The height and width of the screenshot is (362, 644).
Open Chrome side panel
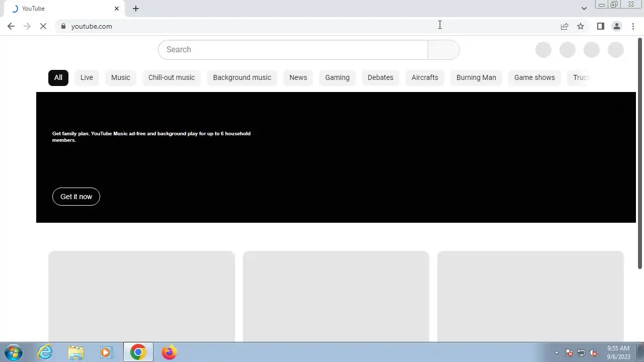click(x=600, y=26)
